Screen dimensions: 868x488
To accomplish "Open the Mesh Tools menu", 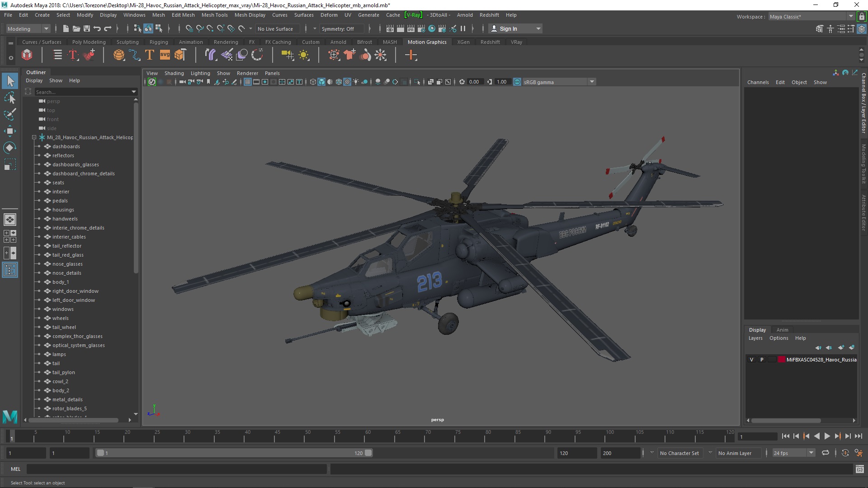I will 214,15.
